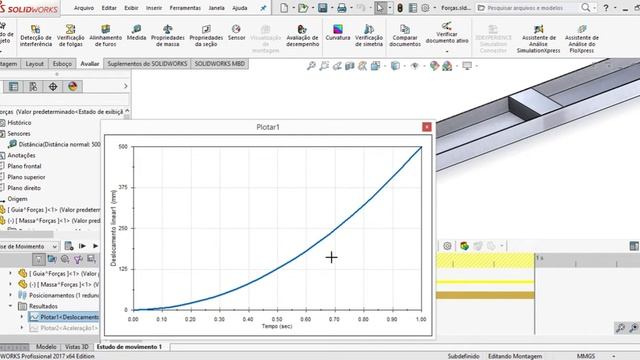
Task: Expand the Guia^Forças motion tree item
Action: point(11,273)
